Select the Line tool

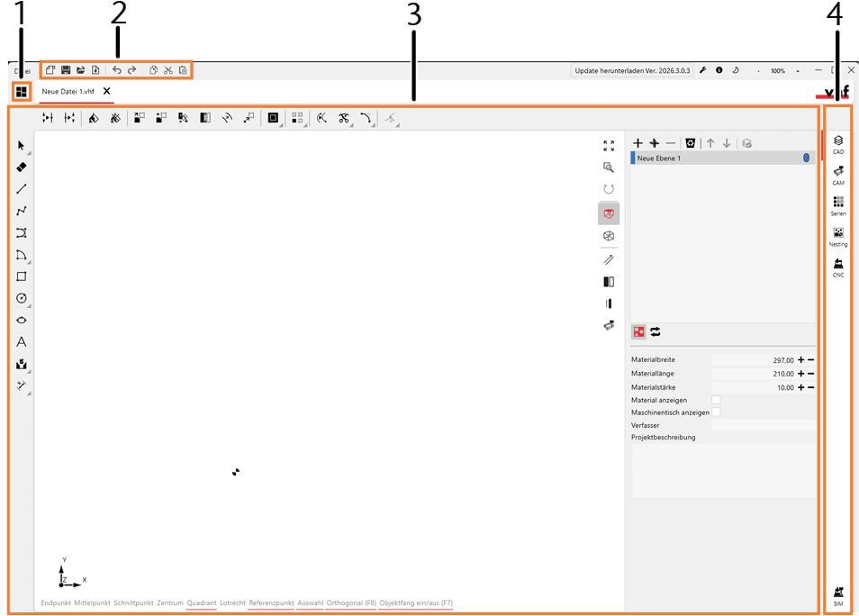click(x=22, y=189)
